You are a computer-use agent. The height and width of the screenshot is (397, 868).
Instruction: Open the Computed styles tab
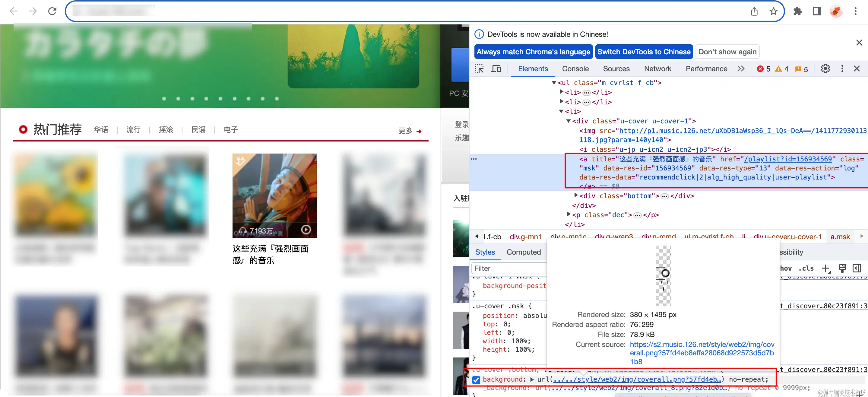[523, 252]
